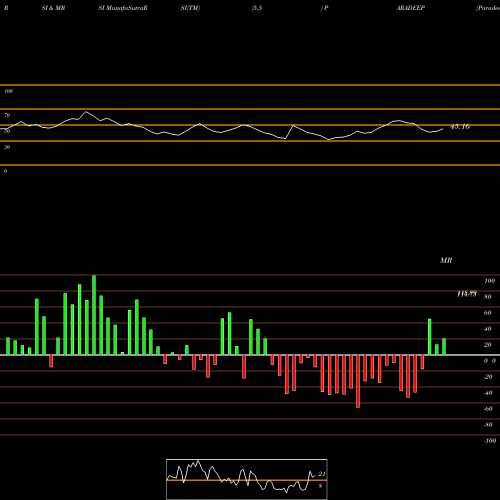The height and width of the screenshot is (500, 500).
Task: Click the "SI MunafaSutraR" header text
Action: pyautogui.click(x=123, y=8)
